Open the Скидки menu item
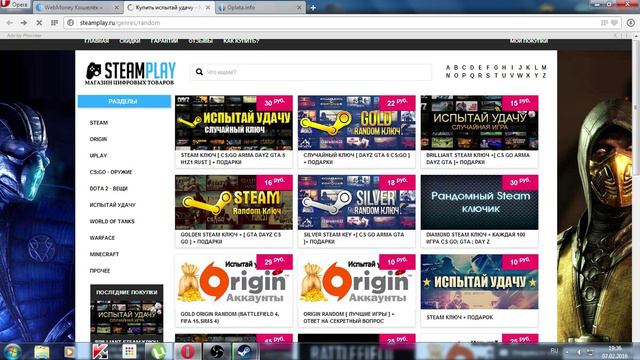The image size is (640, 360). coord(130,41)
